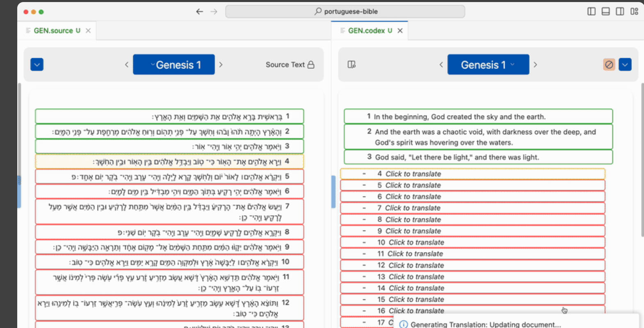Image resolution: width=644 pixels, height=328 pixels.
Task: Toggle the primary sidebar layout icon
Action: click(x=591, y=11)
